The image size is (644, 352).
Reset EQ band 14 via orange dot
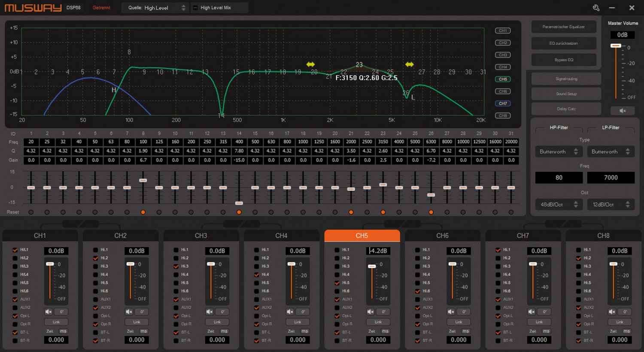[x=239, y=212]
